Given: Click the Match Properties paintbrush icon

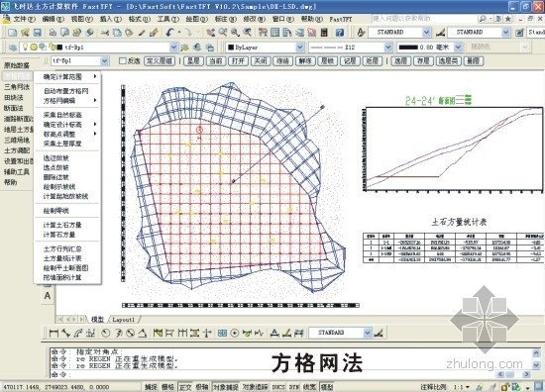Looking at the screenshot, I should pos(154,33).
